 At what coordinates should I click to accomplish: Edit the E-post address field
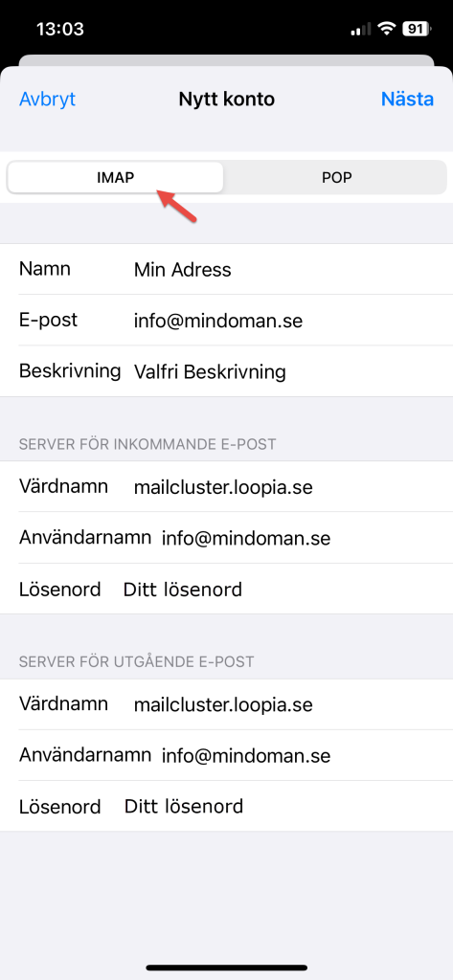pyautogui.click(x=226, y=320)
